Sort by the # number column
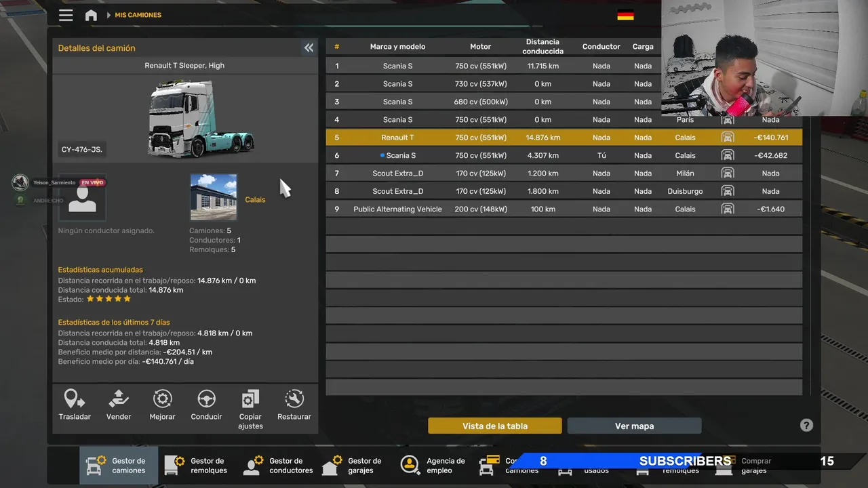Image resolution: width=868 pixels, height=488 pixels. (336, 47)
